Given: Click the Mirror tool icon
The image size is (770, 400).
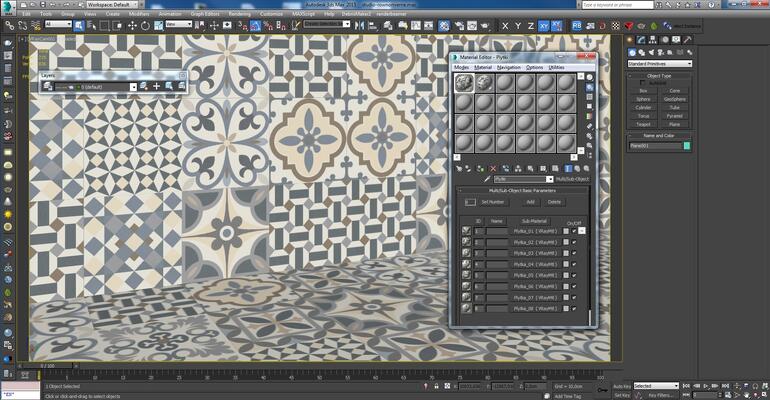Looking at the screenshot, I should (359, 26).
